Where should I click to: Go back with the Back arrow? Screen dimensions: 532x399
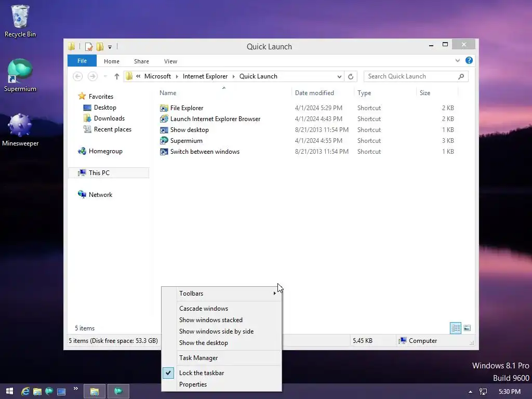[x=78, y=76]
